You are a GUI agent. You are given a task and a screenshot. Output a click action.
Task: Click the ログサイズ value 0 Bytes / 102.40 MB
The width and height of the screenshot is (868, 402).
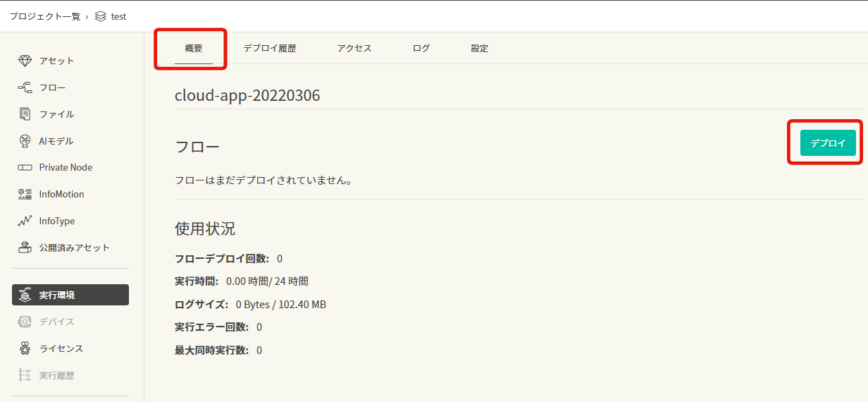280,305
